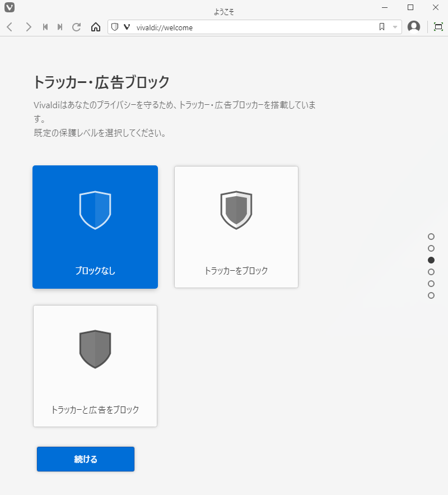The image size is (448, 495).
Task: Click the トラッカー・広告ブロック heading
Action: (x=101, y=82)
